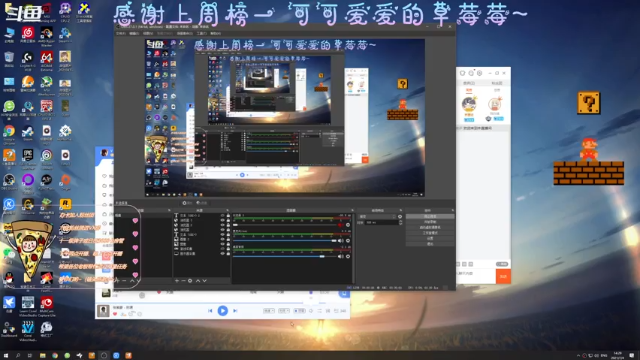Open the Recycle Bin on desktop
640x360 pixels.
[9, 59]
